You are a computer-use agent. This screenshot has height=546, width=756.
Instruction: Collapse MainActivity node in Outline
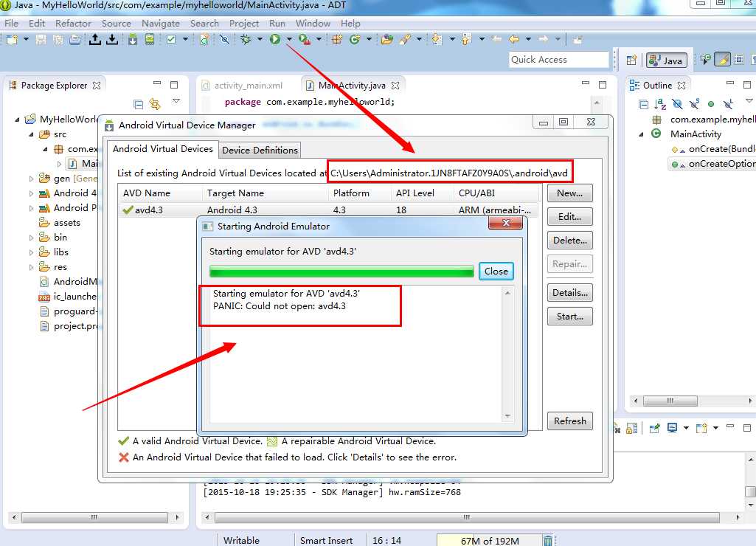641,134
